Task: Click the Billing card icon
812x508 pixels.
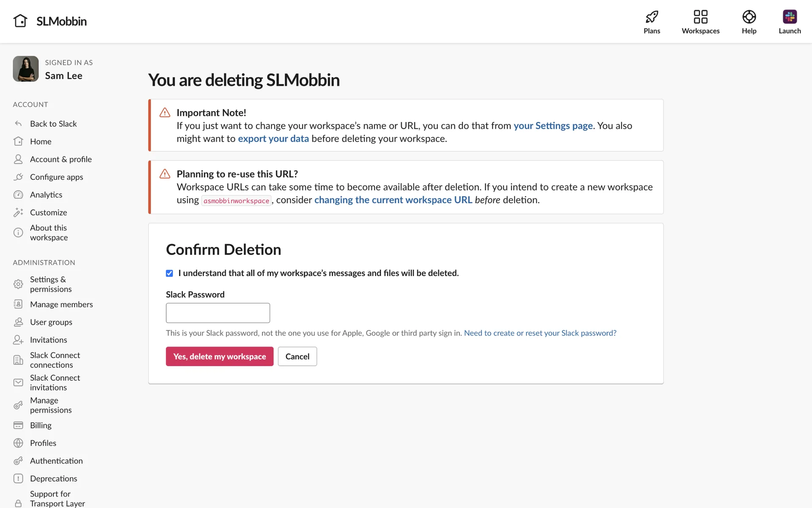Action: point(18,425)
